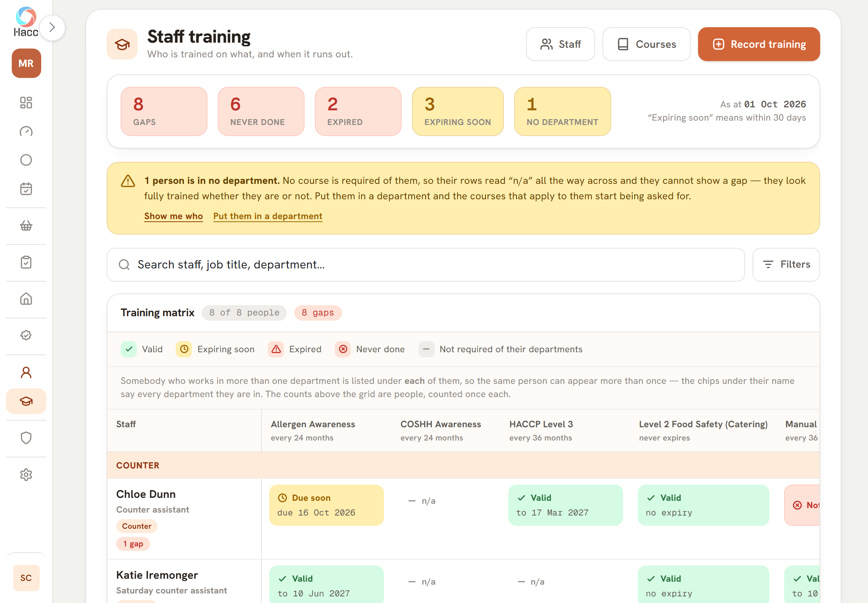Open Katie Iremonger's Valid to 10 Jun 2027 cell
Viewport: 868px width, 603px height.
pos(327,584)
